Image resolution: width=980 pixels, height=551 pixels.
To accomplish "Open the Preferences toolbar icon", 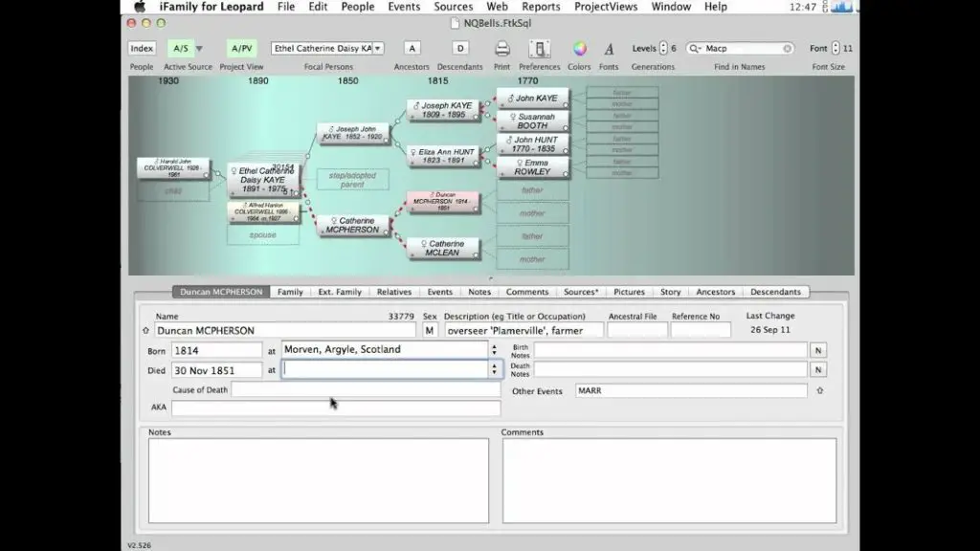I will pos(539,49).
